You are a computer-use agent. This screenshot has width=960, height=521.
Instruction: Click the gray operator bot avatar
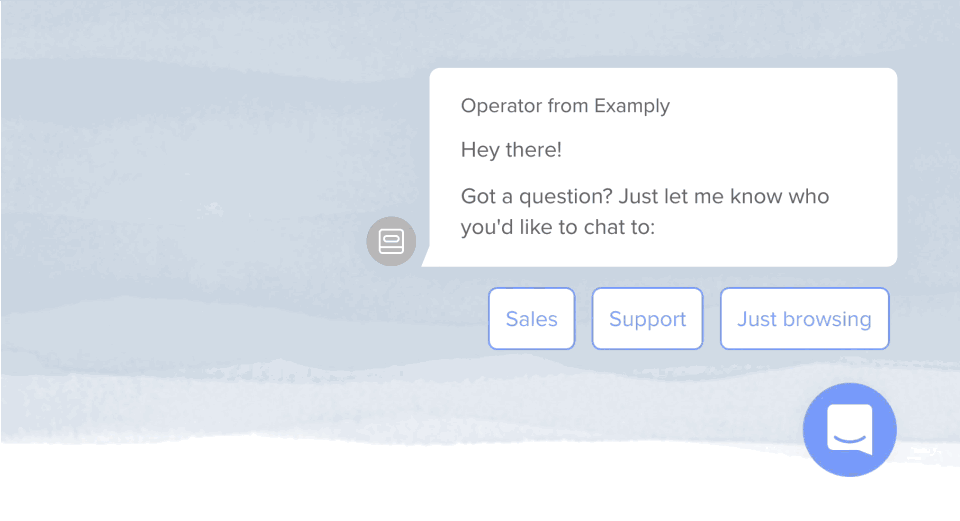pyautogui.click(x=391, y=241)
